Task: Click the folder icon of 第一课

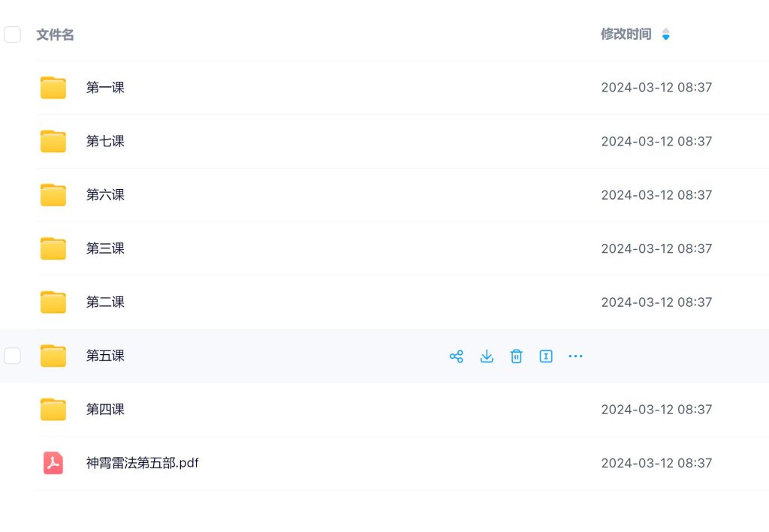Action: pos(53,87)
